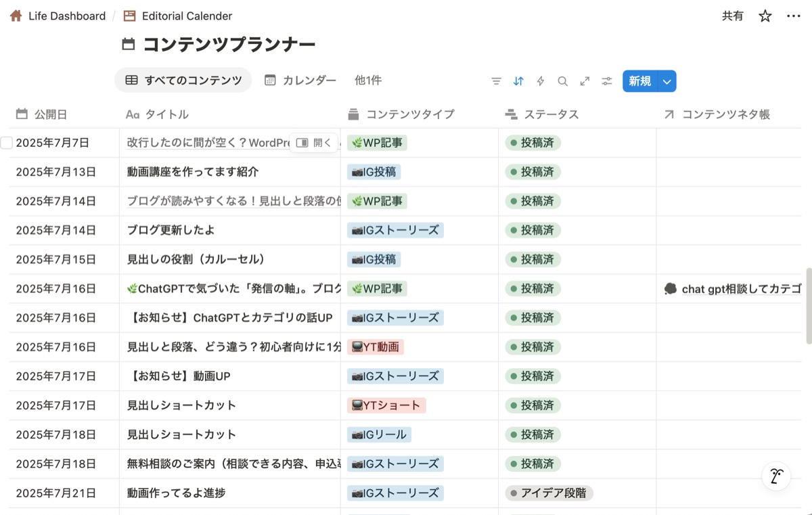Click the filter icon in toolbar
The height and width of the screenshot is (515, 812).
[496, 81]
